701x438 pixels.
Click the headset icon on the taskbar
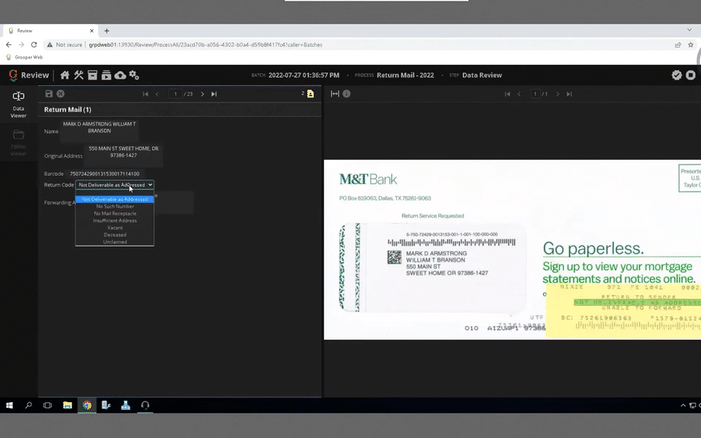[x=145, y=405]
